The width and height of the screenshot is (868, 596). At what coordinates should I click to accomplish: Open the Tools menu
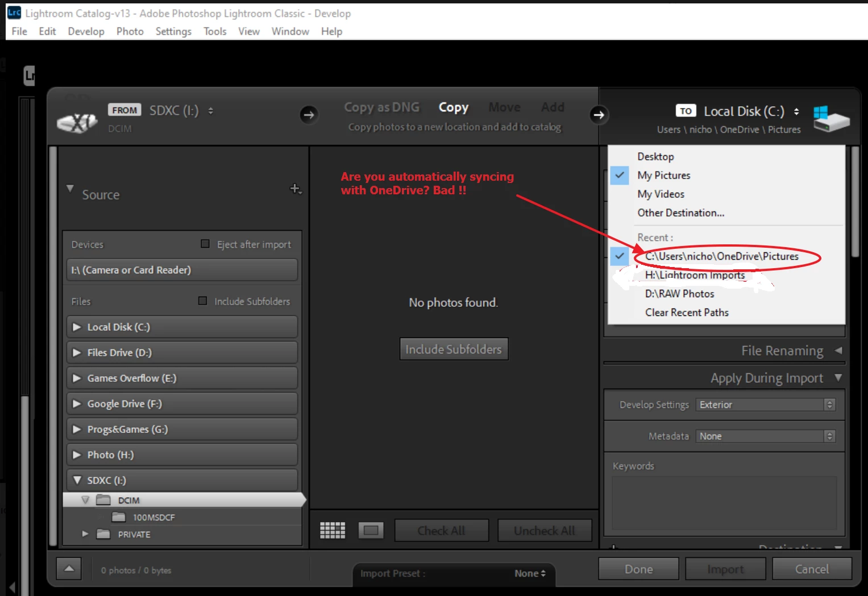point(215,31)
